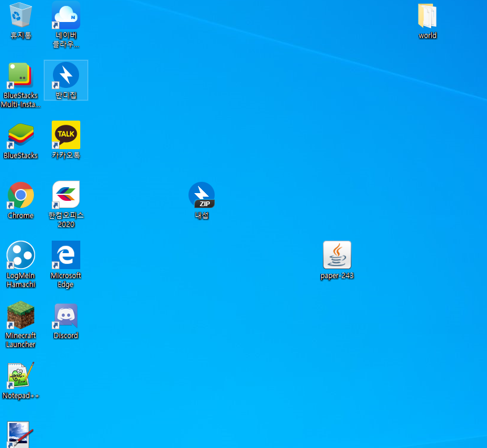Open the Microsoft Edge icon
Screen dimensions: 487x448
click(66, 255)
